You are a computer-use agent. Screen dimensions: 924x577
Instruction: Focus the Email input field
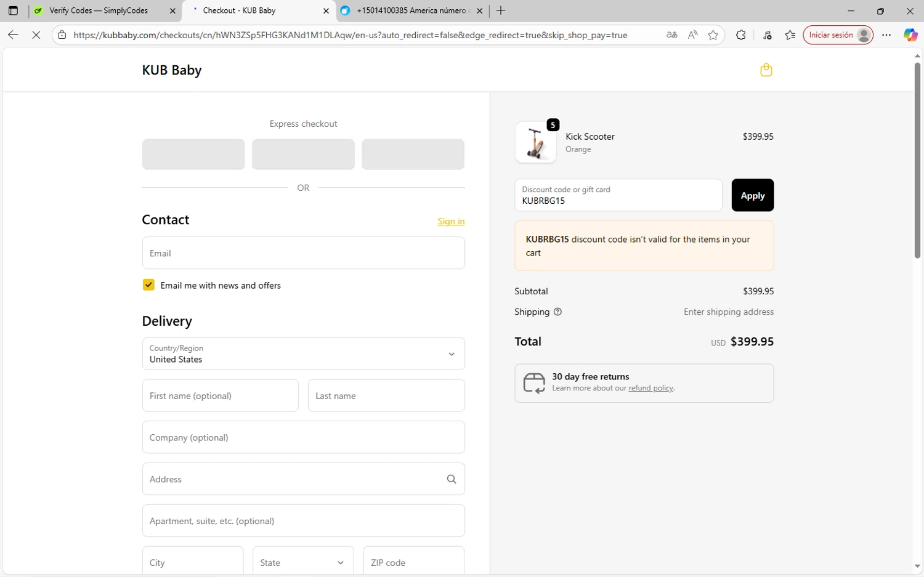pyautogui.click(x=304, y=253)
